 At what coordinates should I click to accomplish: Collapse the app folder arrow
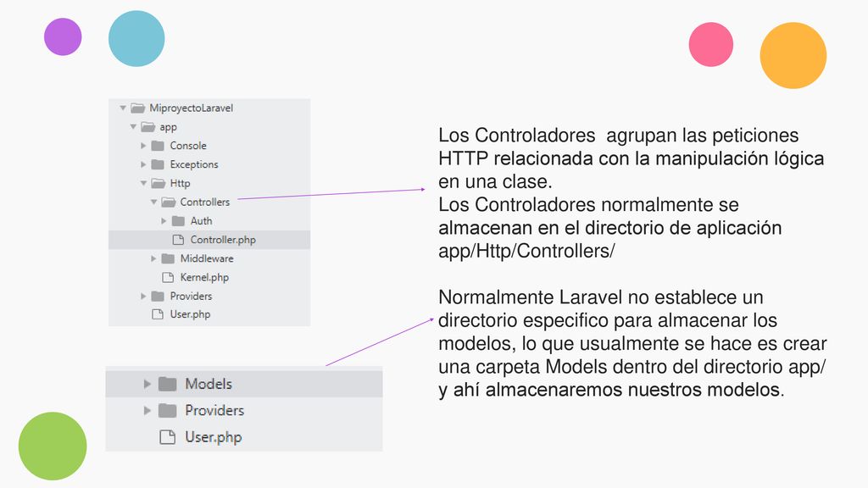pyautogui.click(x=133, y=127)
